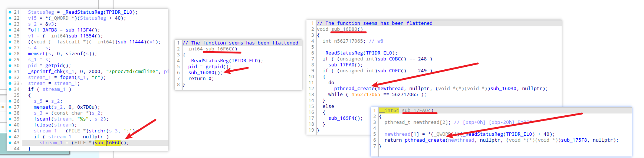Click sub_C0FC call compared to 249
This screenshot has height=158, width=644.
(x=389, y=71)
